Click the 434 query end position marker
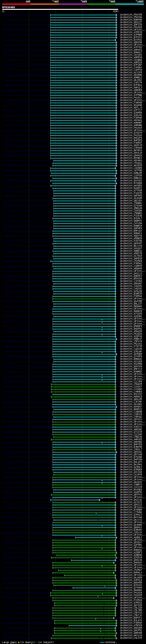The height and width of the screenshot is (644, 146). pyautogui.click(x=115, y=11)
